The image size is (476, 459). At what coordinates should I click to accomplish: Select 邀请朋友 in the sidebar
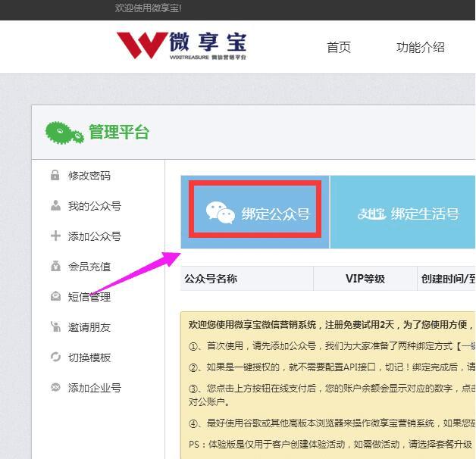pyautogui.click(x=89, y=327)
